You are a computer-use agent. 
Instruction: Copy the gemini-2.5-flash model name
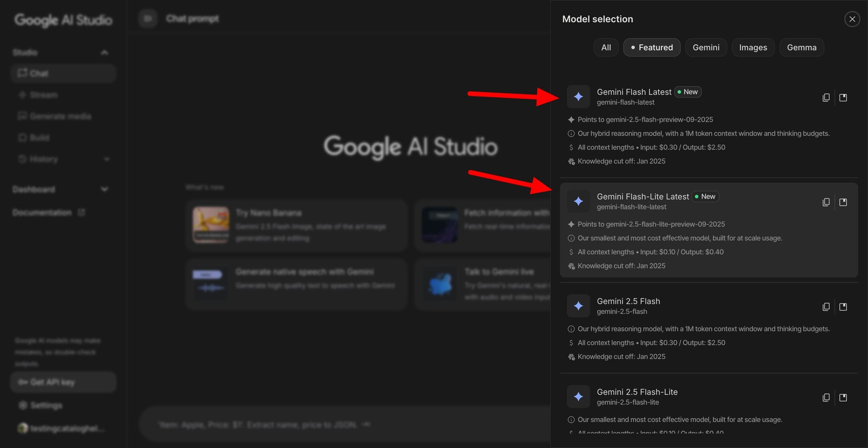click(x=826, y=306)
